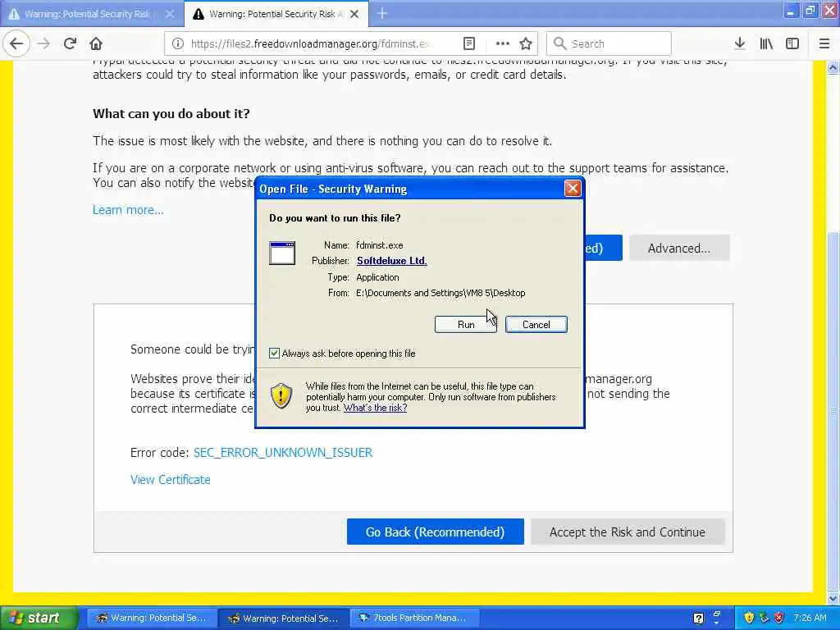Run fdminst.exe from the security dialog
Image resolution: width=840 pixels, height=630 pixels.
[466, 324]
